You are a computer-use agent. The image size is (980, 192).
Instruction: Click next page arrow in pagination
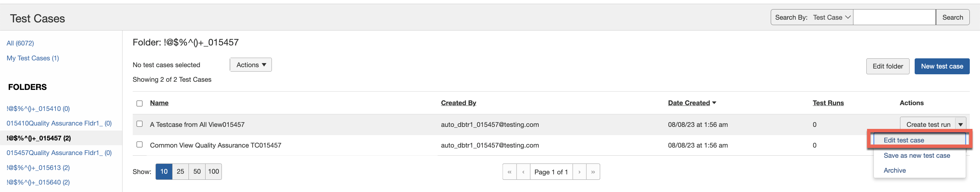[x=579, y=172]
